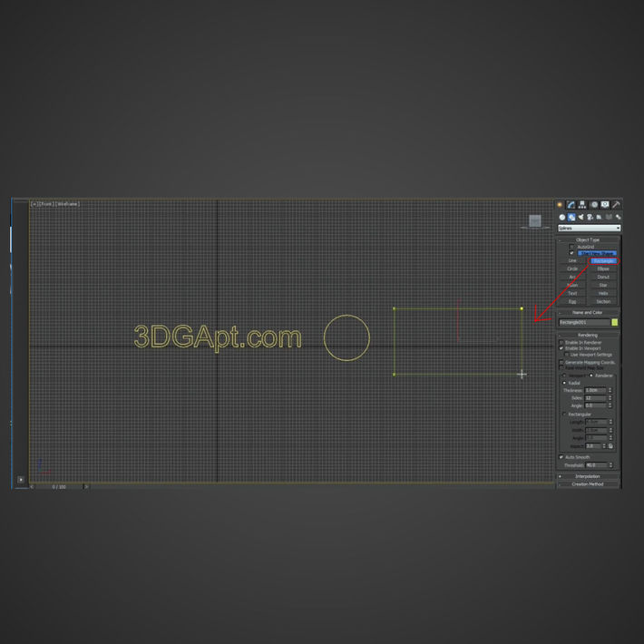Click the ViewCube in the viewport
644x644 pixels.
535,221
